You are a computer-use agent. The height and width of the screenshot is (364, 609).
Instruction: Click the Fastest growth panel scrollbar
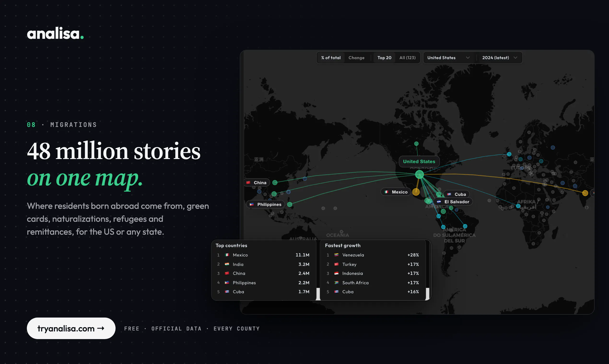coord(427,294)
